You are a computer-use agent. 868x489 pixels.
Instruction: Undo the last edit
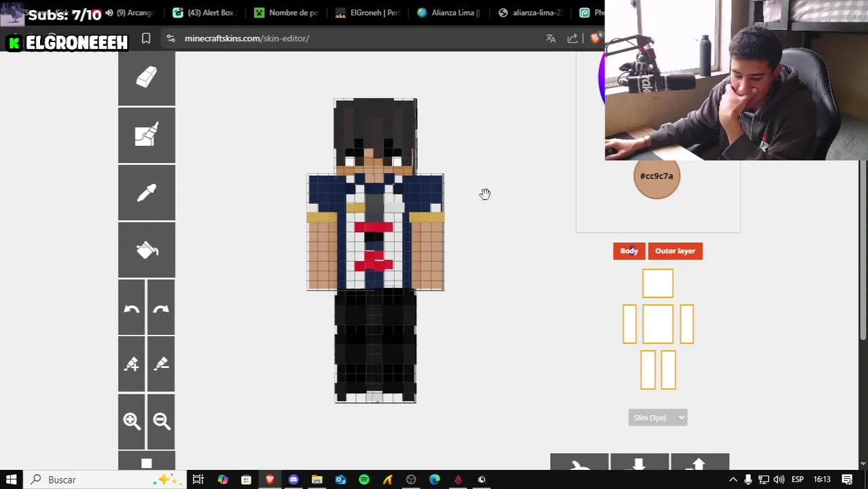[132, 308]
